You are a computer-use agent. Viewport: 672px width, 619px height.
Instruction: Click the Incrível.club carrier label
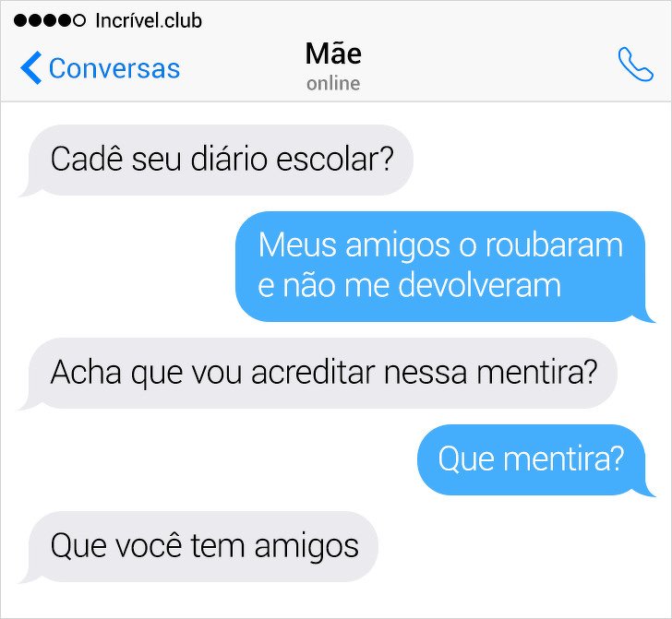coord(149,20)
